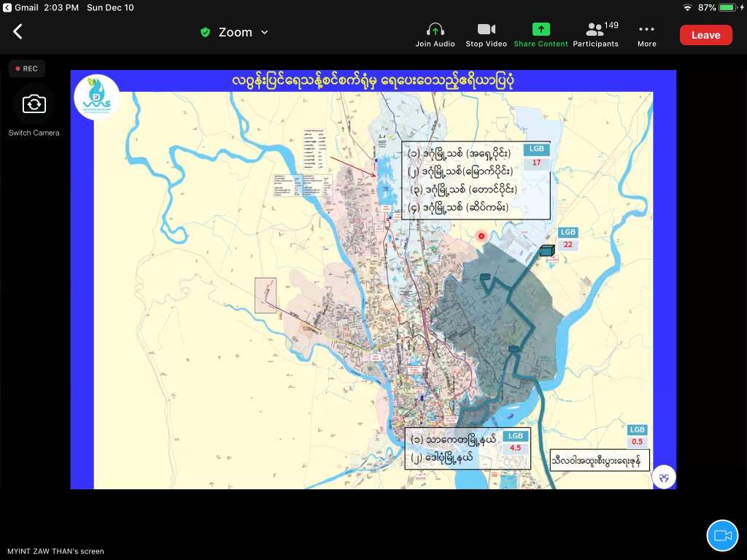Select the organization logo on slide
This screenshot has width=747, height=560.
96,97
